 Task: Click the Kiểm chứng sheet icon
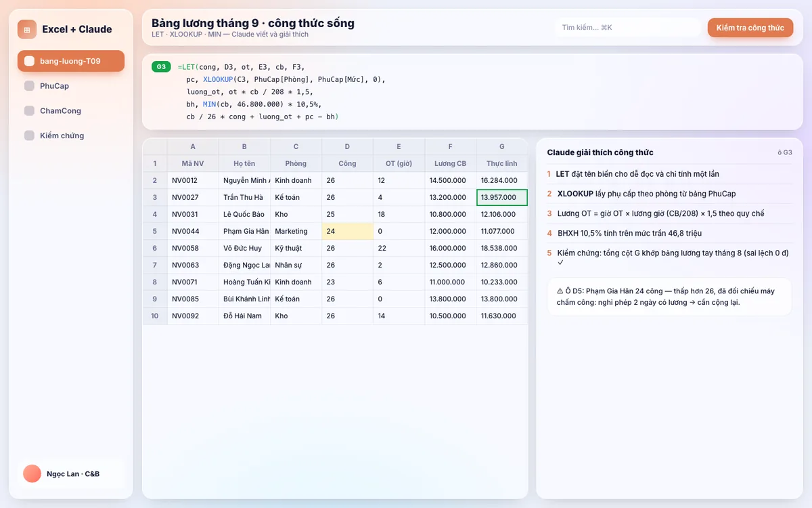[29, 135]
